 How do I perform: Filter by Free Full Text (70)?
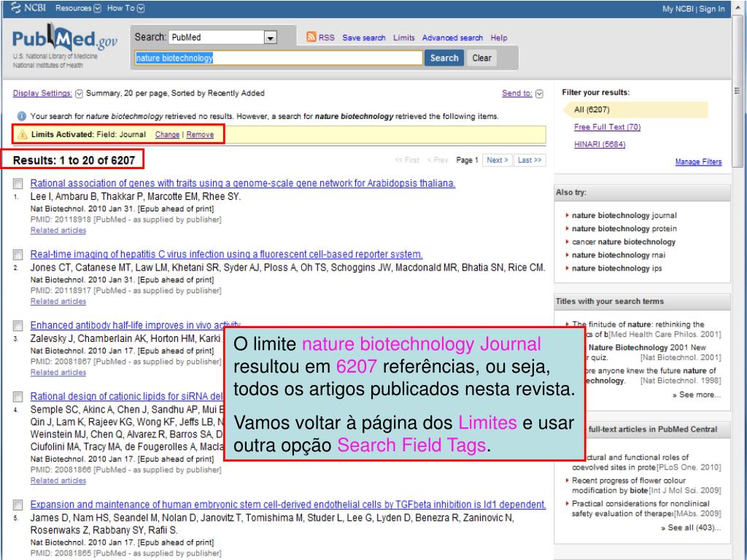click(x=607, y=127)
